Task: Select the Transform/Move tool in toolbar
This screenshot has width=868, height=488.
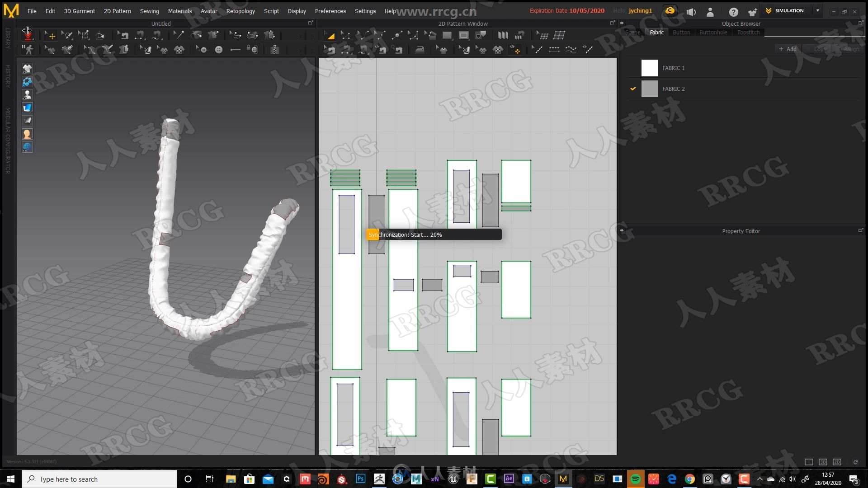Action: point(51,34)
